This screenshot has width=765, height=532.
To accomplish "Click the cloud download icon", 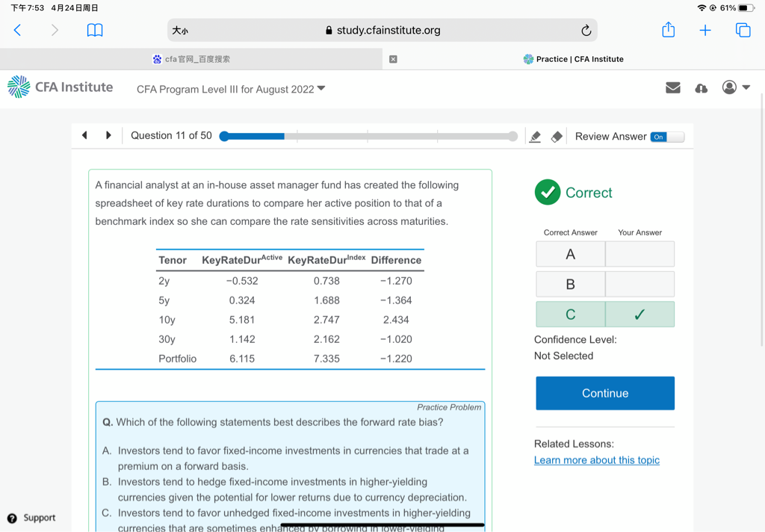I will 701,88.
